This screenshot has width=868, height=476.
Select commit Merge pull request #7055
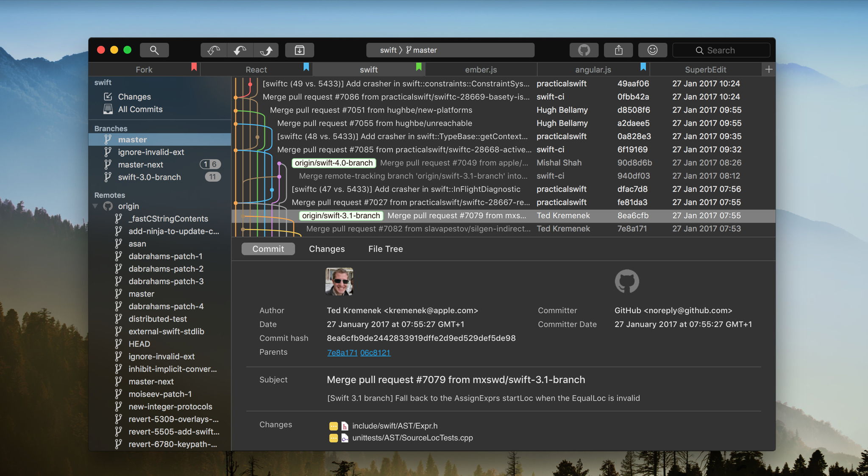504,123
